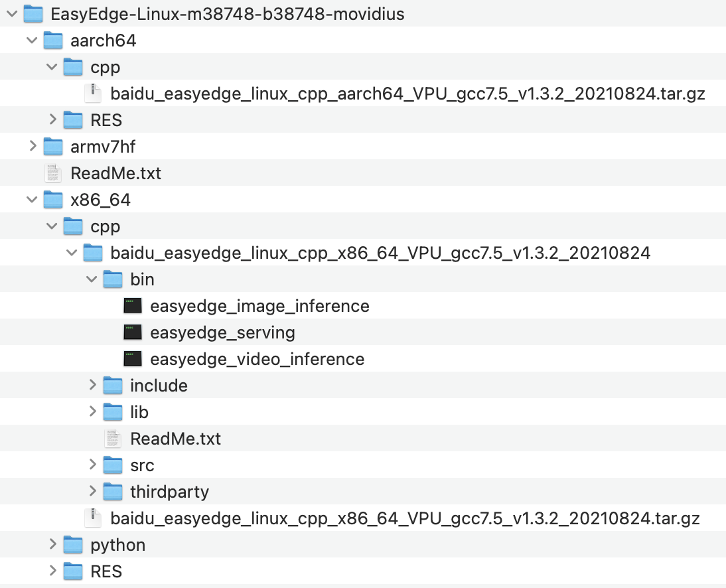Click the top-level ReadMe.txt document icon
726x588 pixels.
53,173
